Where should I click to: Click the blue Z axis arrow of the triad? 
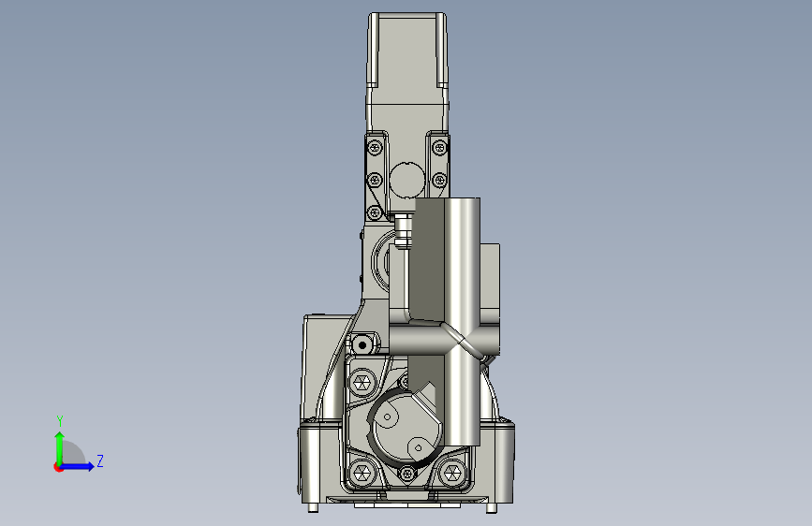[77, 466]
